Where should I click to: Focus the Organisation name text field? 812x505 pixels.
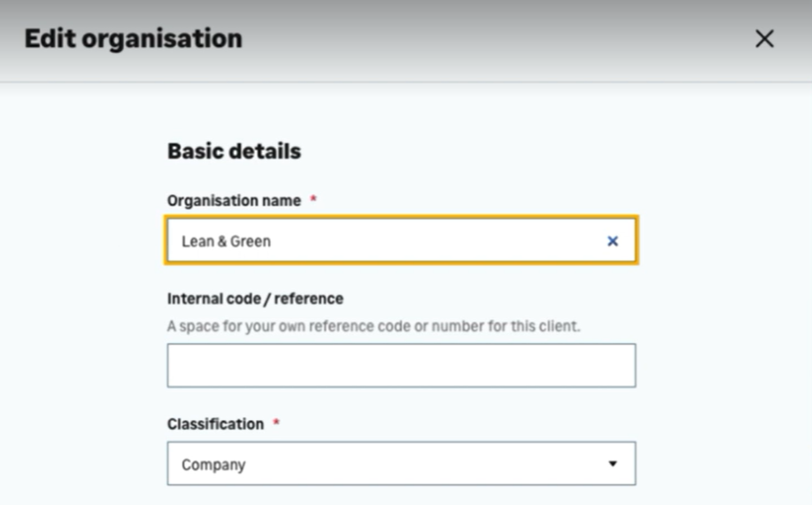tap(400, 241)
